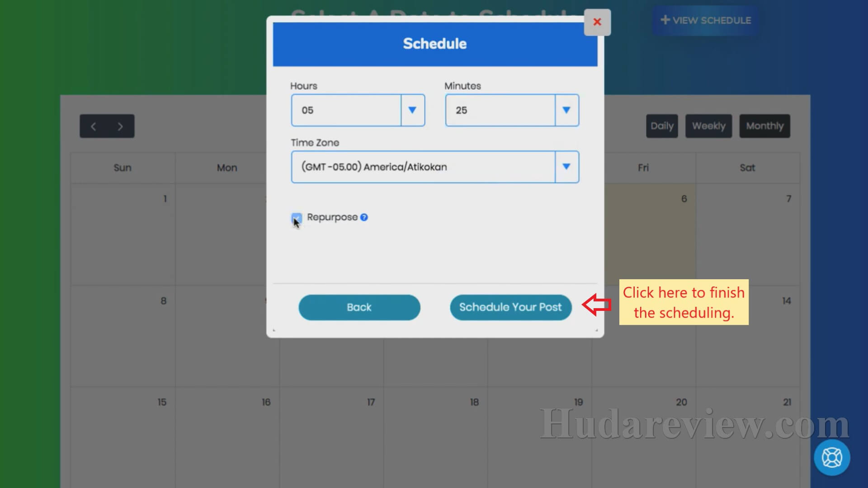
Task: Switch to Daily calendar view
Action: point(661,126)
